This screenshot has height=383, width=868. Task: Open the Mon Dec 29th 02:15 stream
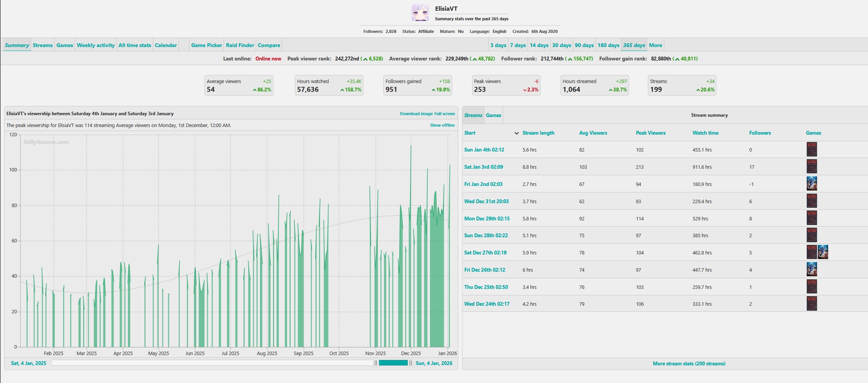point(487,218)
